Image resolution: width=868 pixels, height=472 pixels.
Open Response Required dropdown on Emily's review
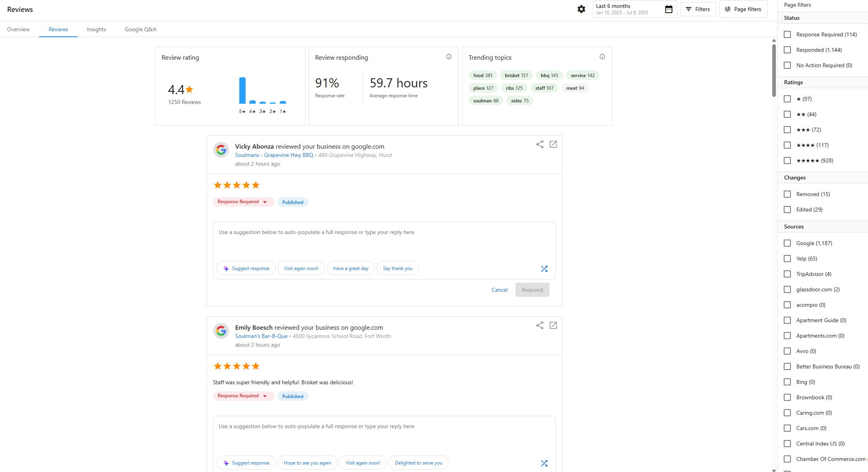tap(243, 396)
